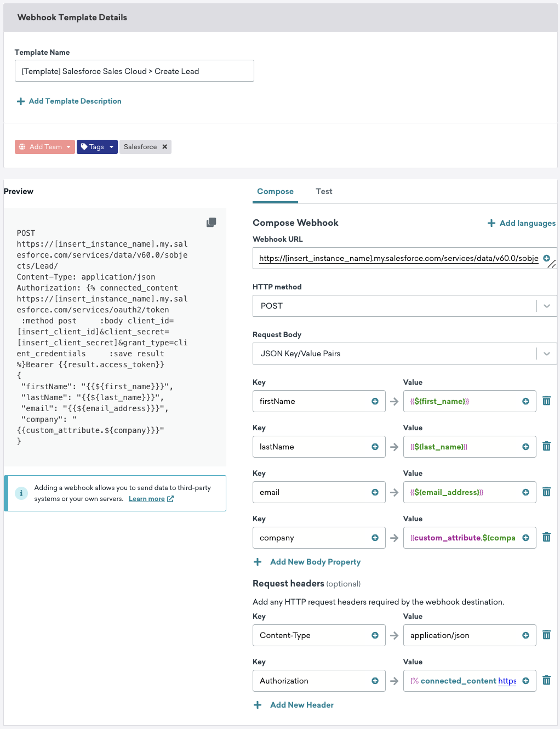560x729 pixels.
Task: Click arrow between Authorization key and value
Action: 395,681
